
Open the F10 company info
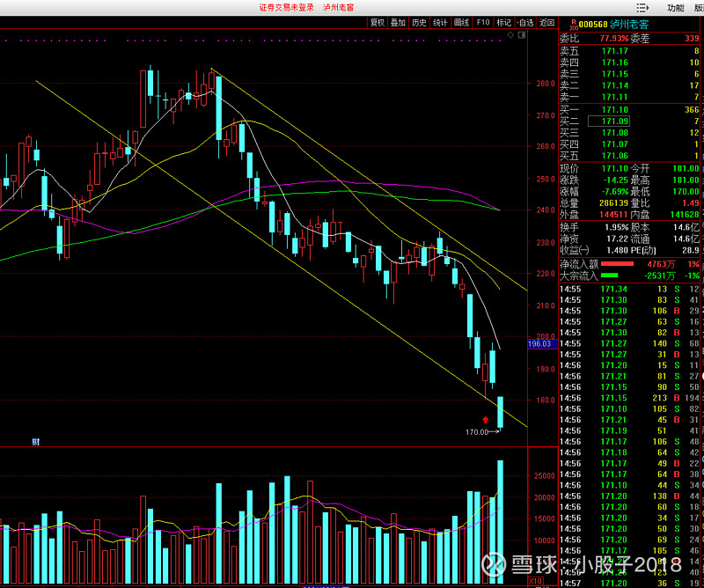point(483,23)
